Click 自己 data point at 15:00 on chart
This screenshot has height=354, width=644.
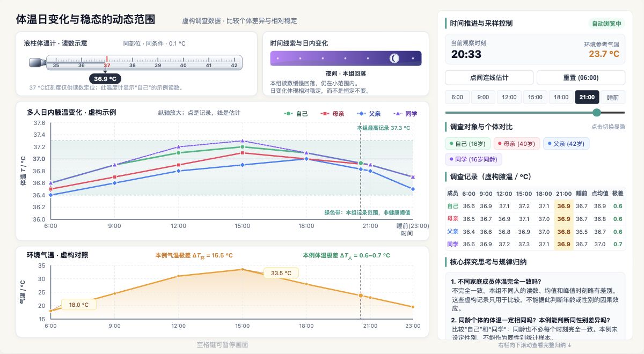coord(242,147)
